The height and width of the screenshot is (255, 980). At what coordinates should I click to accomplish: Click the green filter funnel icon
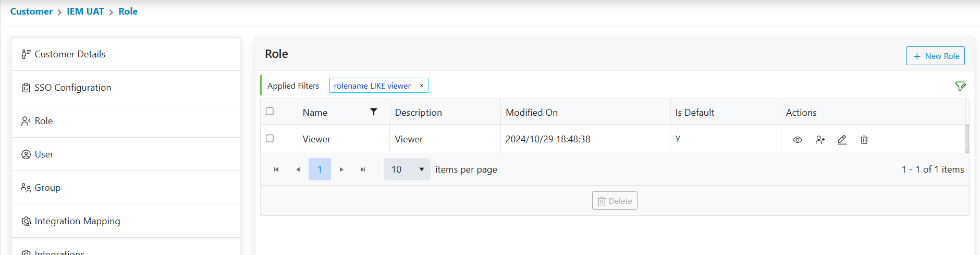tap(960, 86)
